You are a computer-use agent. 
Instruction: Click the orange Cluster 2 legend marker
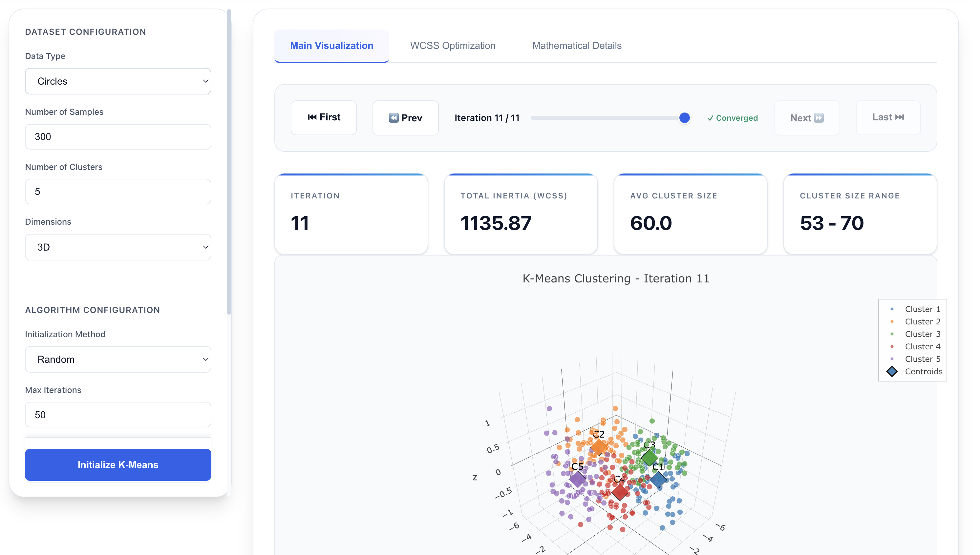[x=892, y=321]
